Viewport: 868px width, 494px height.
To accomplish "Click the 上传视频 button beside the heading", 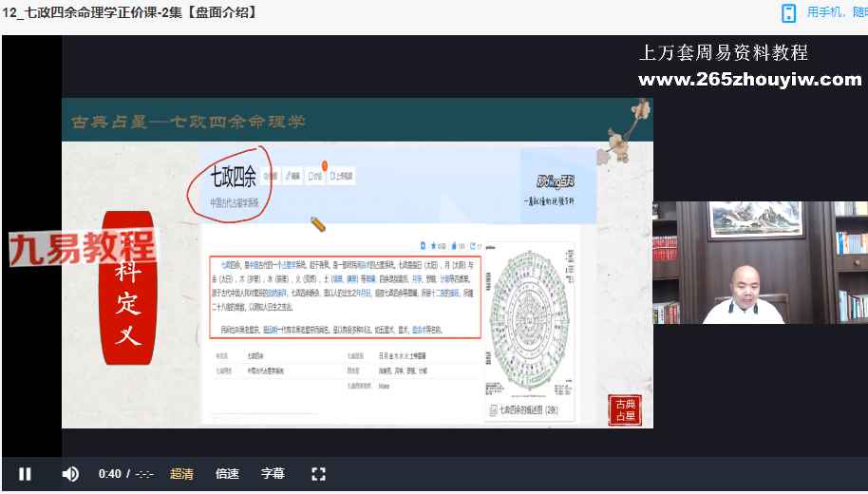I will [x=341, y=176].
